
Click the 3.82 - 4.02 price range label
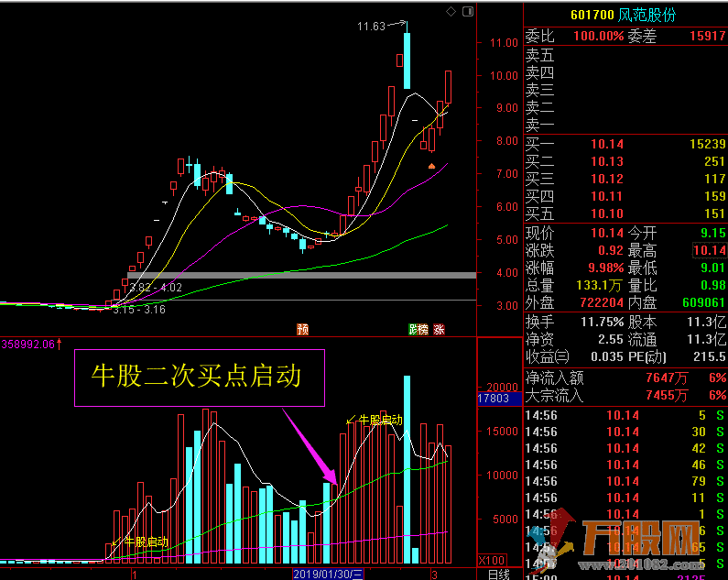(156, 288)
